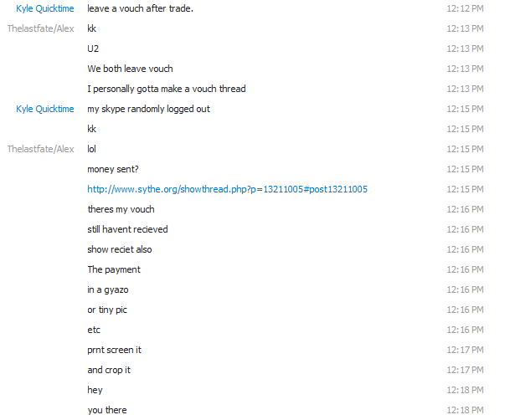Image resolution: width=510 pixels, height=420 pixels.
Task: Select the 'prnt screen it' message
Action: (x=114, y=351)
